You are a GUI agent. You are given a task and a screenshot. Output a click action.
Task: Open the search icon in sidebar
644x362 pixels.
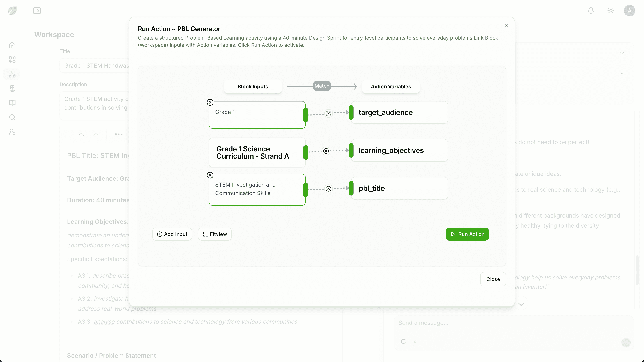pyautogui.click(x=12, y=117)
